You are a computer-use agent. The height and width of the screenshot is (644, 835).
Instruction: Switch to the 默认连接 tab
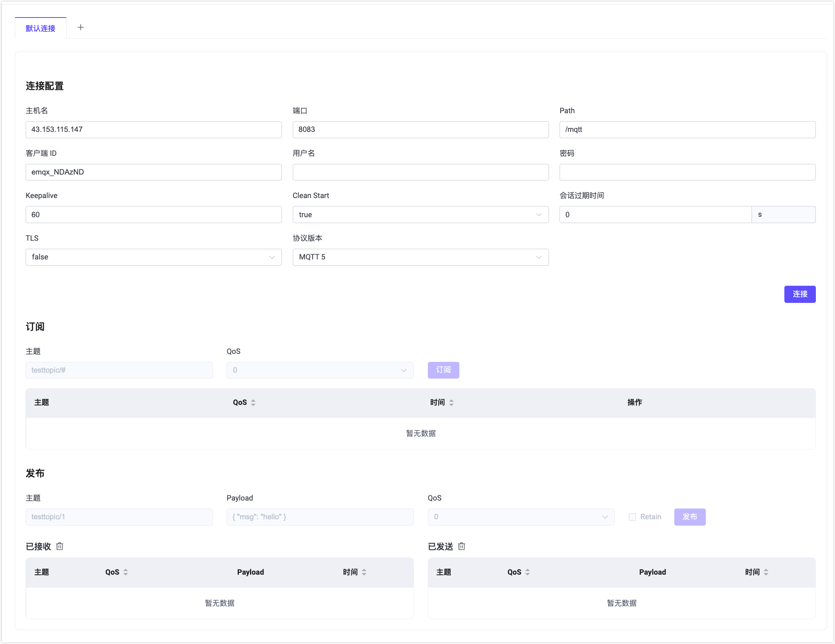[x=41, y=28]
